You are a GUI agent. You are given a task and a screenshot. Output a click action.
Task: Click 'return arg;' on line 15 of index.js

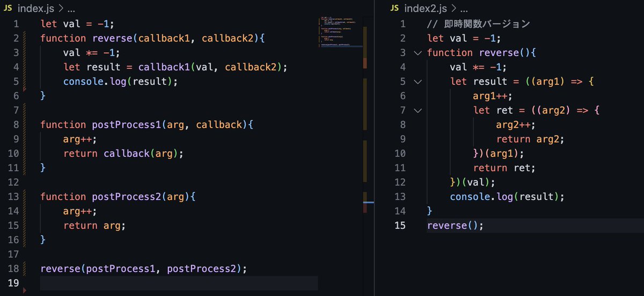point(94,226)
